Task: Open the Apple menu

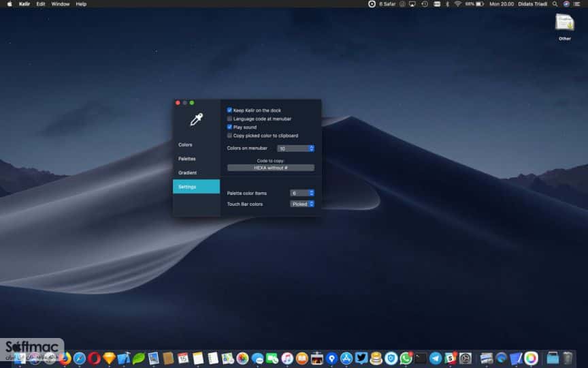Action: 10,4
